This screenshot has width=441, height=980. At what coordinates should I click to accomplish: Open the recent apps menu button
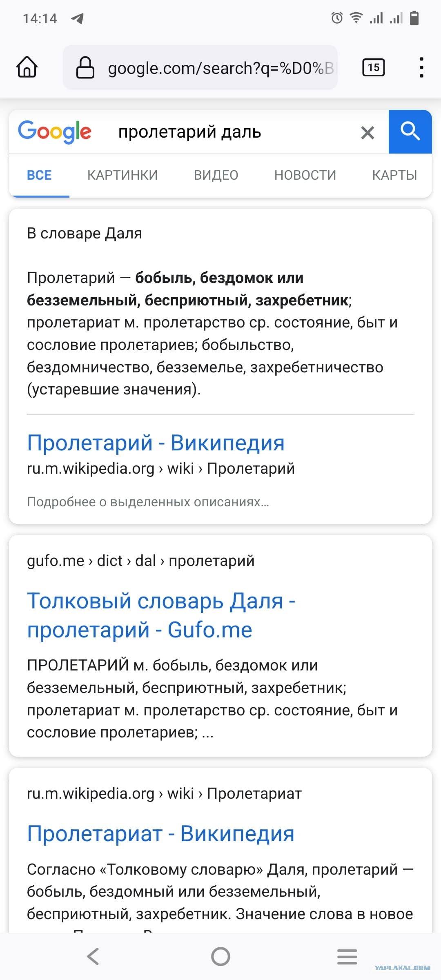coord(347,956)
